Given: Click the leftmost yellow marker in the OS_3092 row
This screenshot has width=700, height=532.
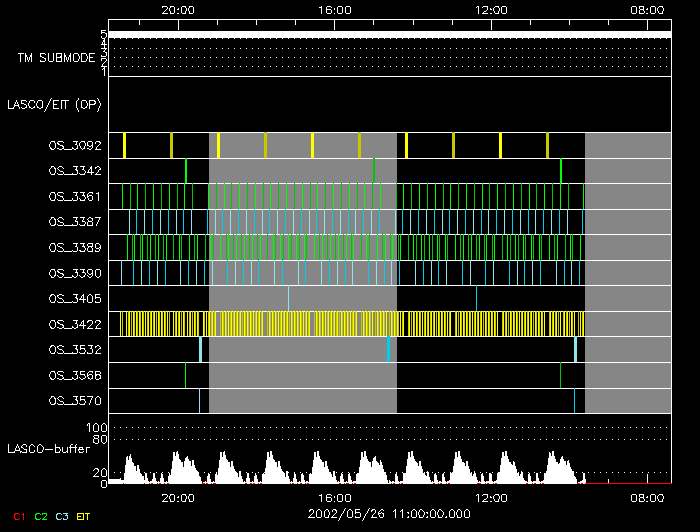Looking at the screenshot, I should 124,145.
